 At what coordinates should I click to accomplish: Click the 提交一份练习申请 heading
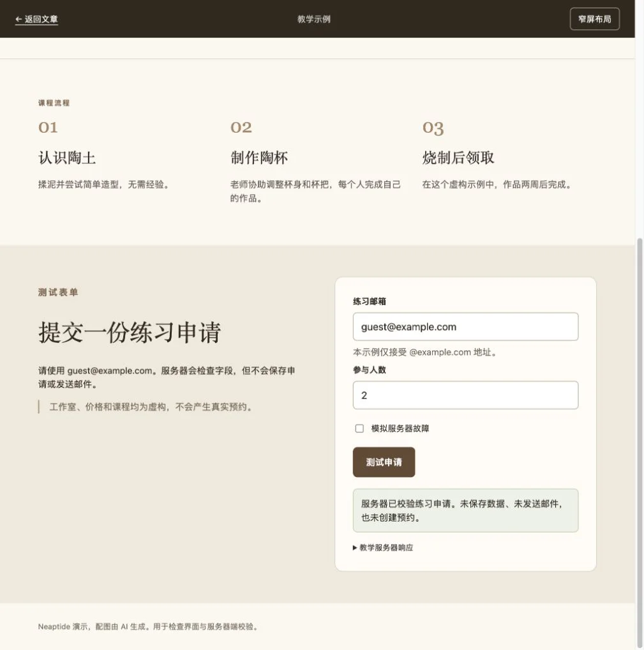click(x=130, y=332)
